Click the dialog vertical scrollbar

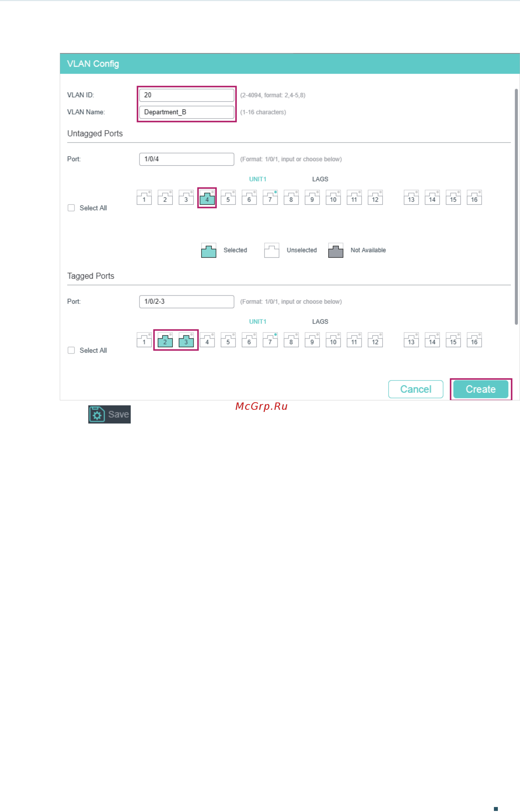516,206
